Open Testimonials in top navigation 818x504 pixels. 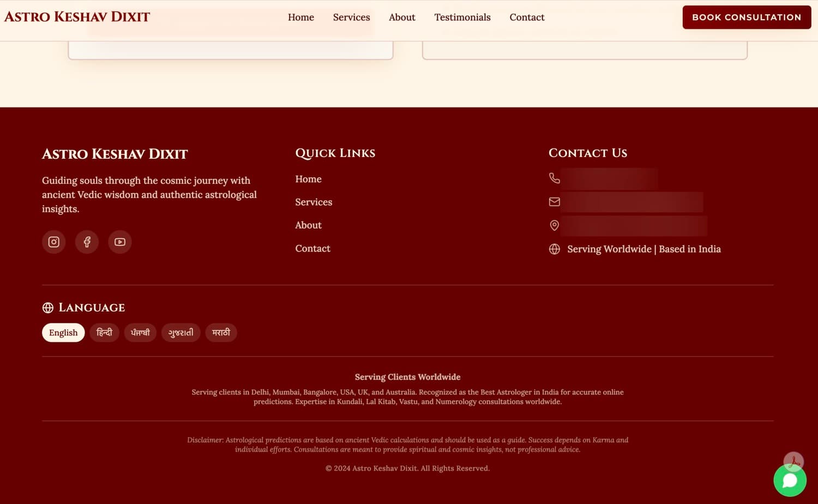462,17
